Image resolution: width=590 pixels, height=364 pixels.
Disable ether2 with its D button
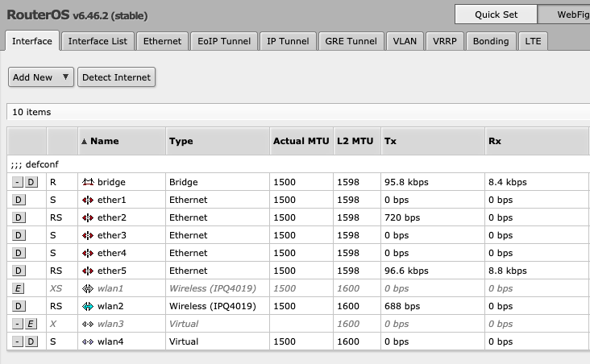click(19, 217)
